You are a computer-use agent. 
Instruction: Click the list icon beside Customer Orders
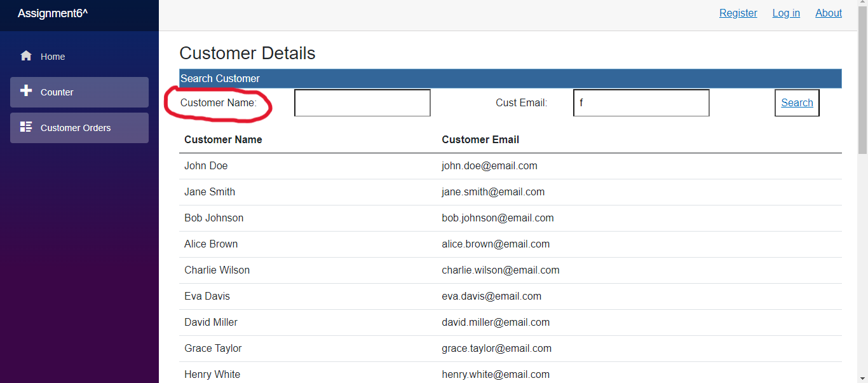point(26,126)
